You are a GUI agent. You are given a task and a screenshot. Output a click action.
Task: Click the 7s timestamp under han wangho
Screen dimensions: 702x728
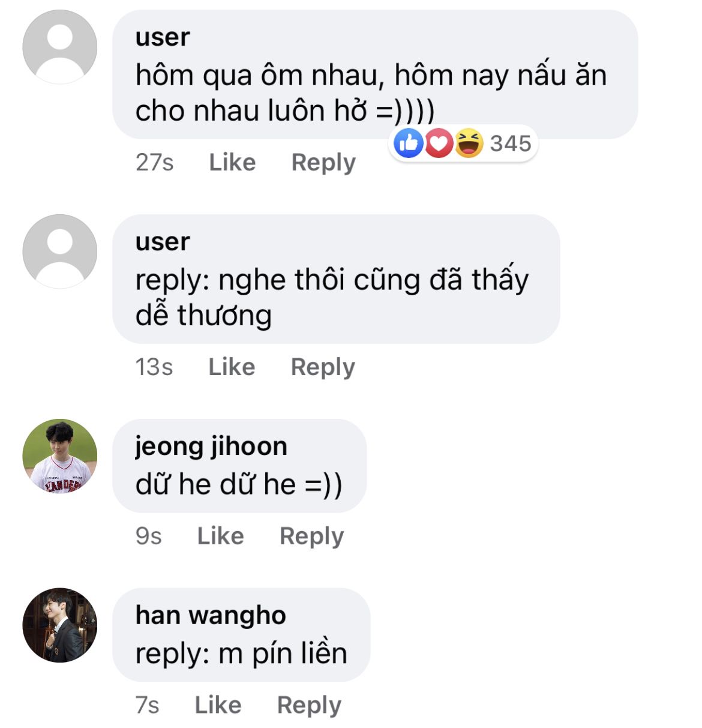tap(147, 705)
